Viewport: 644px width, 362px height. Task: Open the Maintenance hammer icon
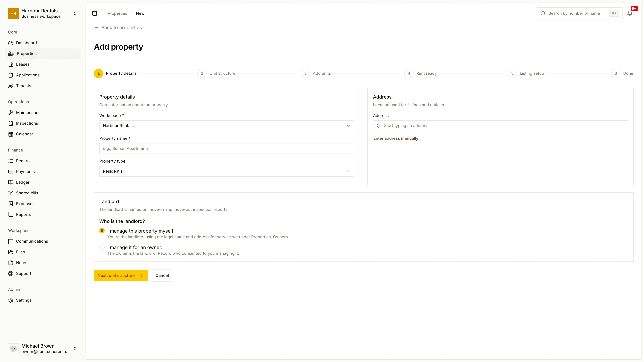11,113
